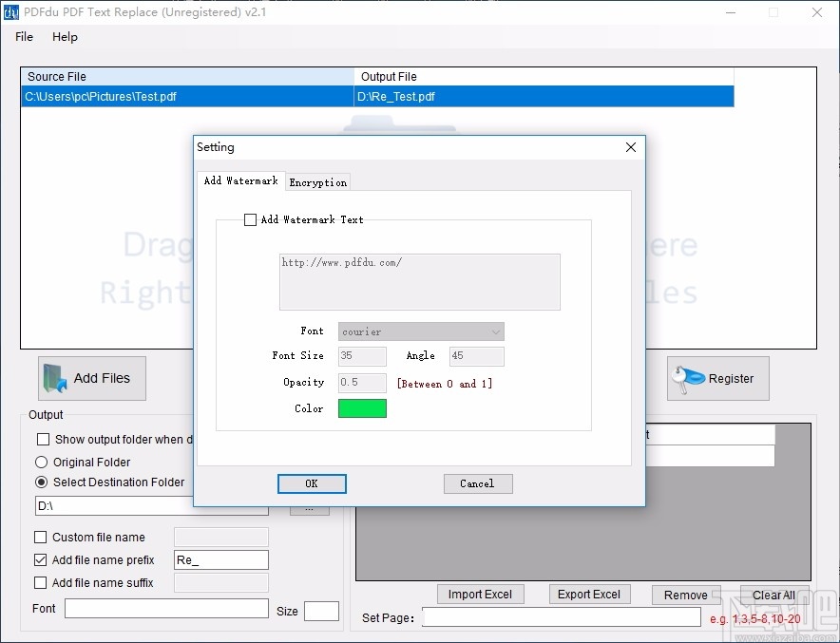This screenshot has width=840, height=643.
Task: Choose the Select Destination Folder option
Action: tap(41, 482)
